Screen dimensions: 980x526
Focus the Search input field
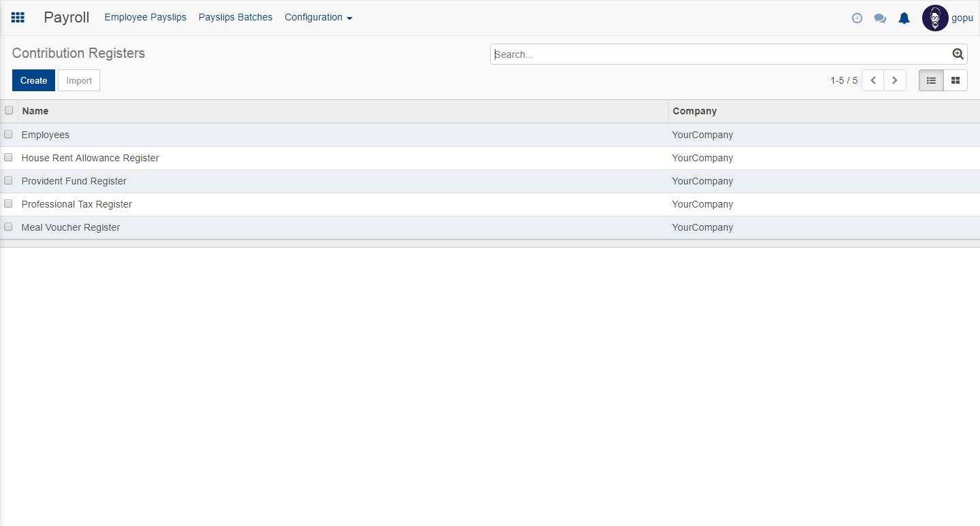720,54
